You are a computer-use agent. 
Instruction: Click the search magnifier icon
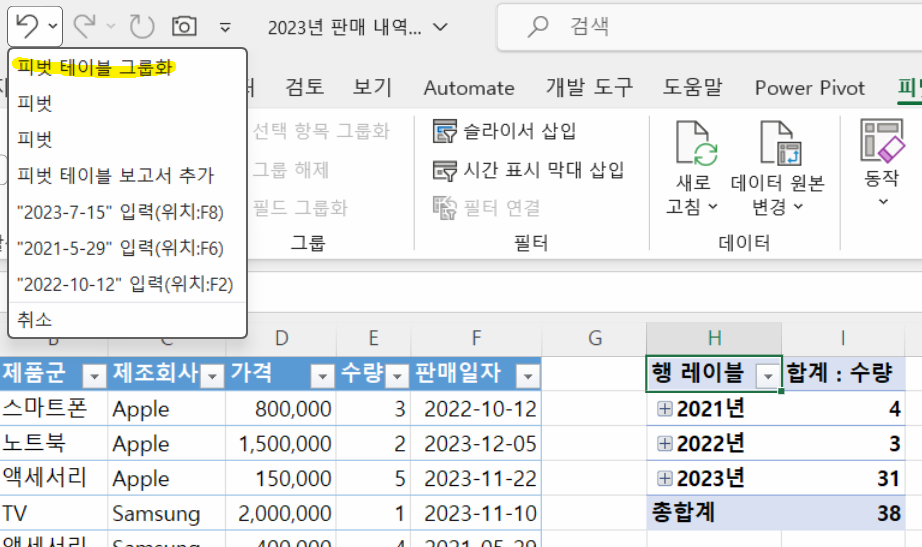[x=537, y=26]
